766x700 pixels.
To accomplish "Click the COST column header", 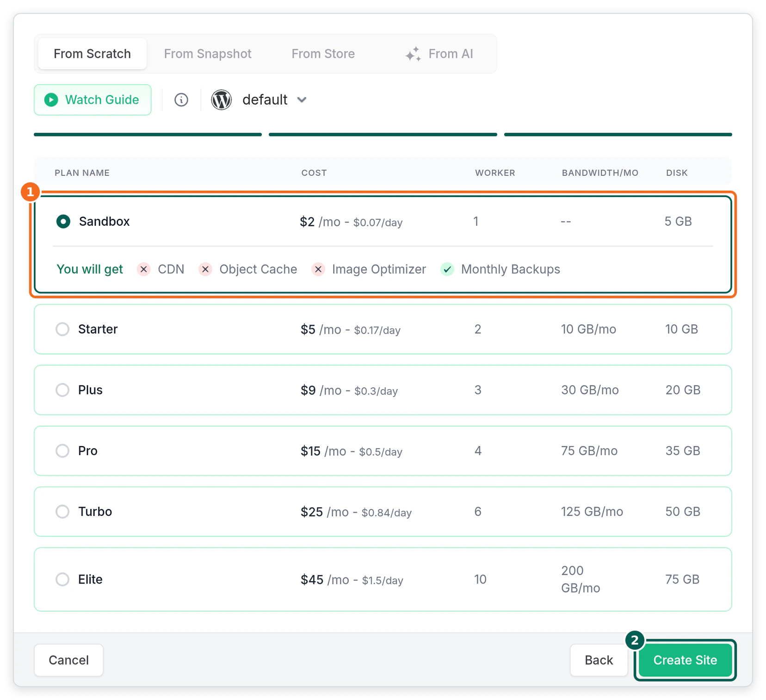I will (x=314, y=173).
